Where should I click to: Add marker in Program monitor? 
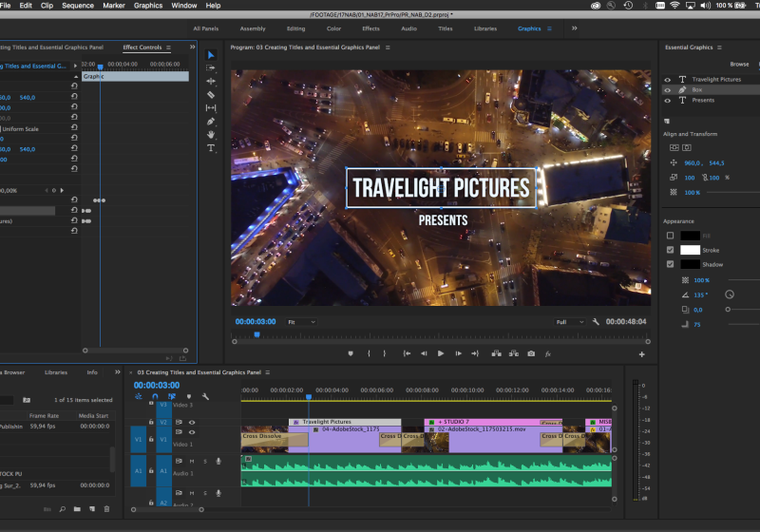tap(351, 353)
